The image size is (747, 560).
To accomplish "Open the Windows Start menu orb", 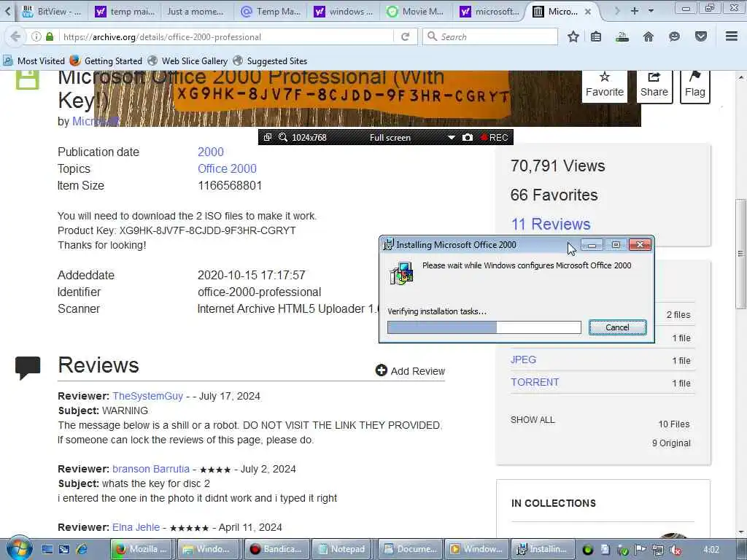I will click(19, 548).
